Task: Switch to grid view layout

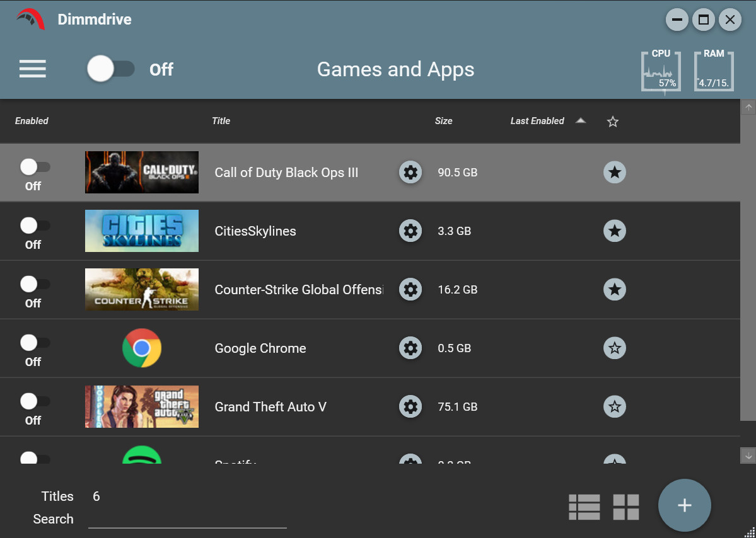Action: click(x=625, y=505)
